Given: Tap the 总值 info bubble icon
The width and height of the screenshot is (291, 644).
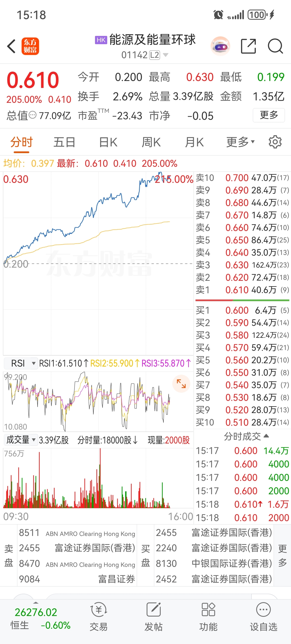Looking at the screenshot, I should pyautogui.click(x=33, y=115).
